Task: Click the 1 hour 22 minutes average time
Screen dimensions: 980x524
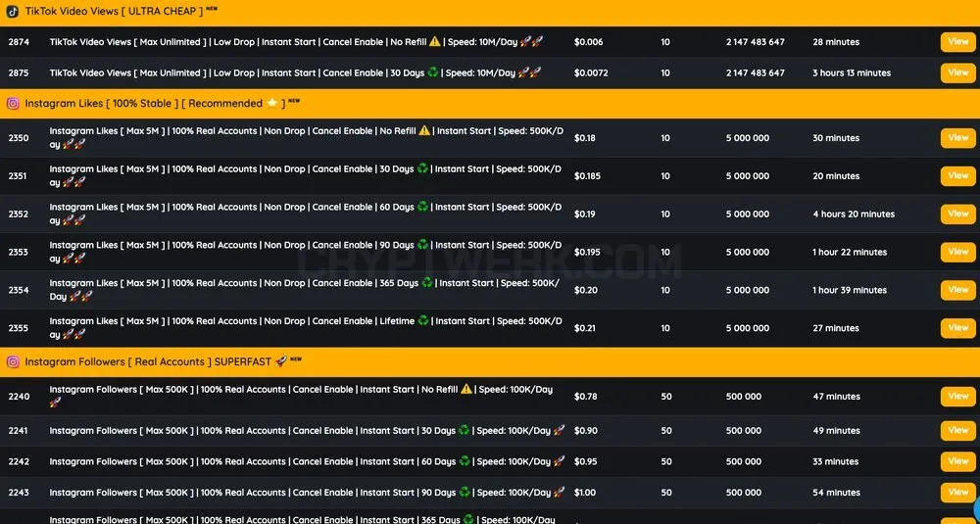Action: click(x=850, y=253)
